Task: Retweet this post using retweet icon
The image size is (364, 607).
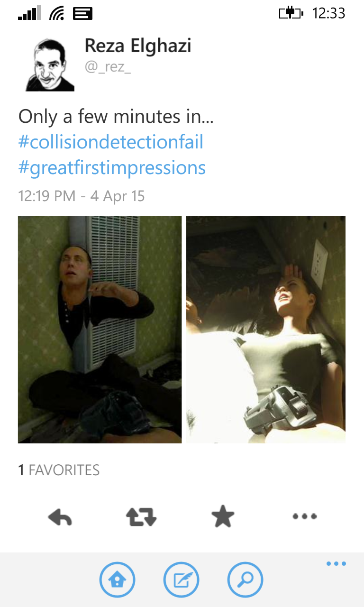Action: click(x=141, y=517)
